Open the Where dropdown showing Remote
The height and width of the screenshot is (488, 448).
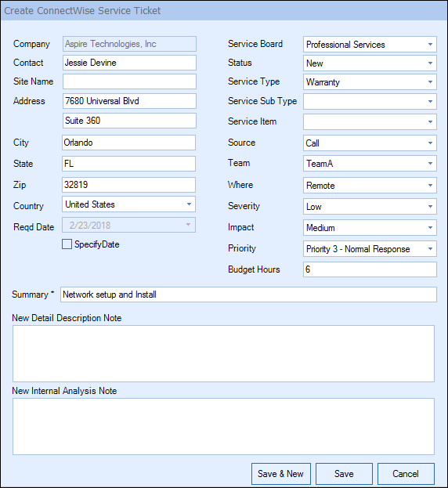370,185
